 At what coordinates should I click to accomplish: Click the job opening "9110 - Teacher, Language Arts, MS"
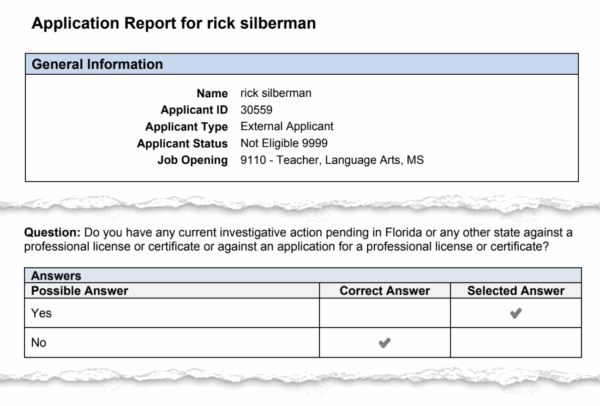pos(333,161)
